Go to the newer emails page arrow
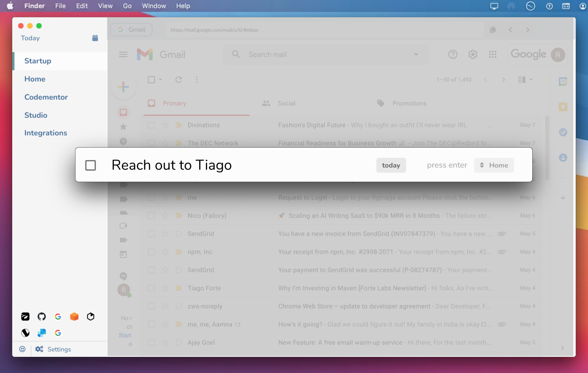This screenshot has width=588, height=373. (485, 80)
